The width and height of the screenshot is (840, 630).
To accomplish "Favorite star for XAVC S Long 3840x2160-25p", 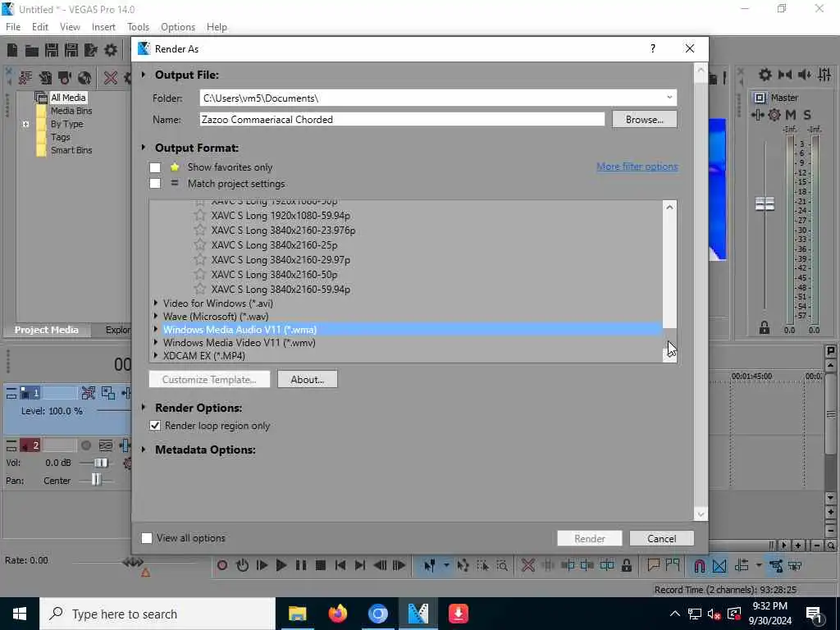I will [x=200, y=244].
